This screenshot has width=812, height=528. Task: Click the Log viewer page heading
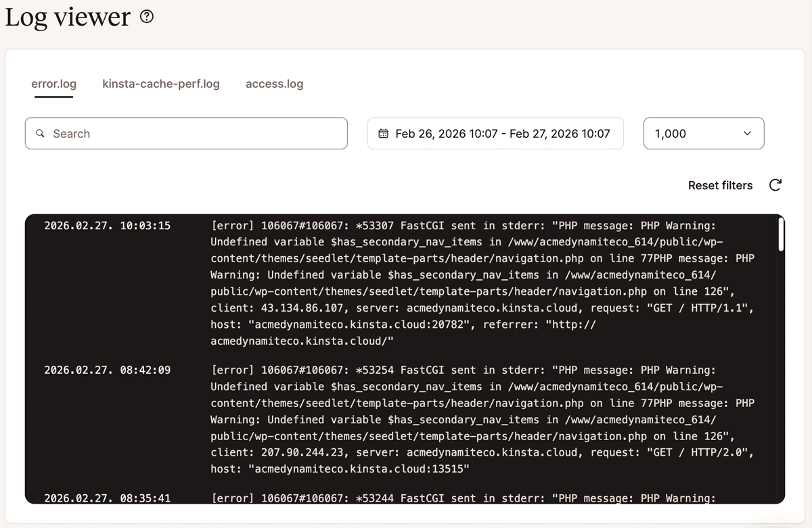pyautogui.click(x=68, y=18)
